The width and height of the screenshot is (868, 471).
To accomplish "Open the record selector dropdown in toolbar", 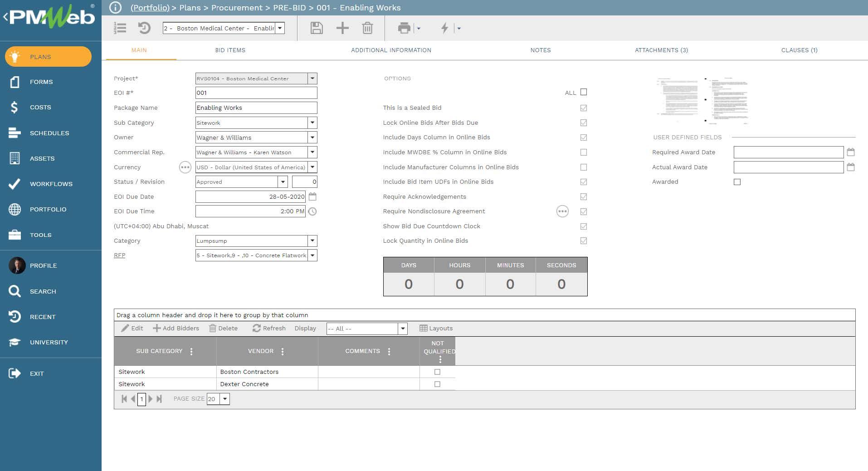I will point(280,28).
